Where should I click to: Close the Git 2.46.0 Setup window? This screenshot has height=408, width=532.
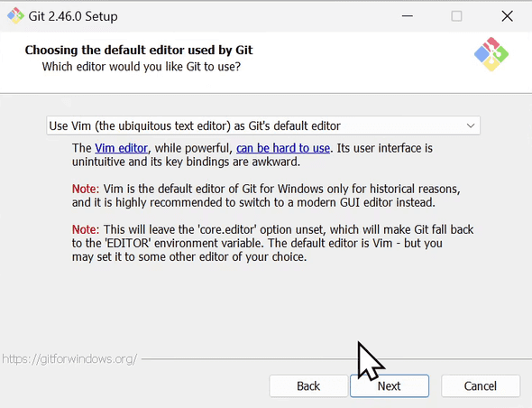[507, 16]
